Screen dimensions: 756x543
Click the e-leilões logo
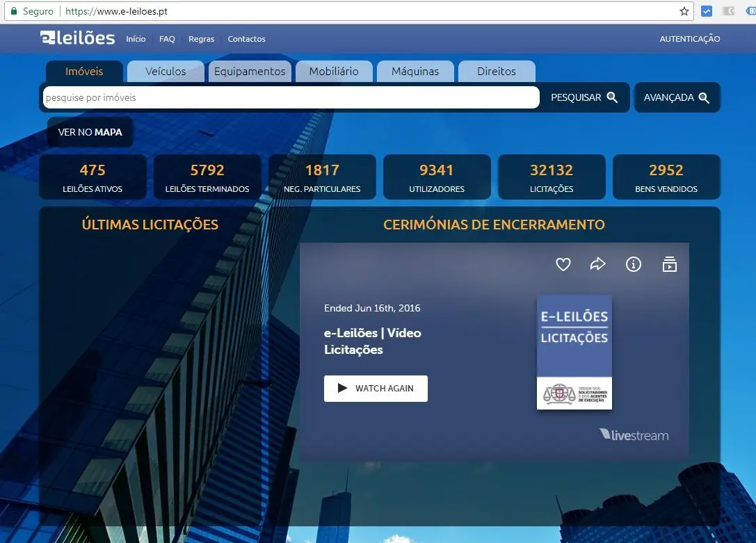point(77,38)
